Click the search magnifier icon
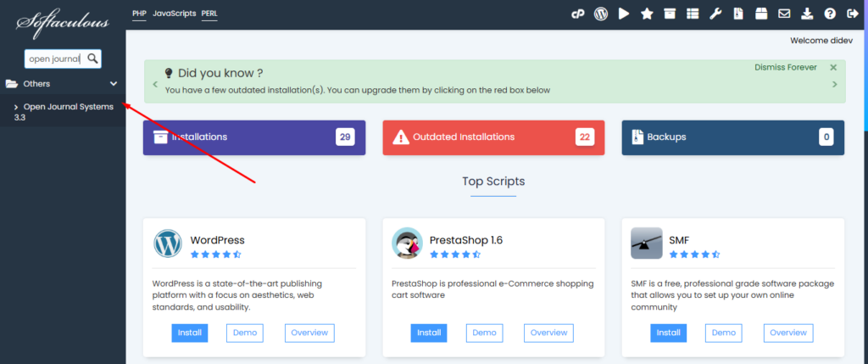This screenshot has height=364, width=868. 92,59
